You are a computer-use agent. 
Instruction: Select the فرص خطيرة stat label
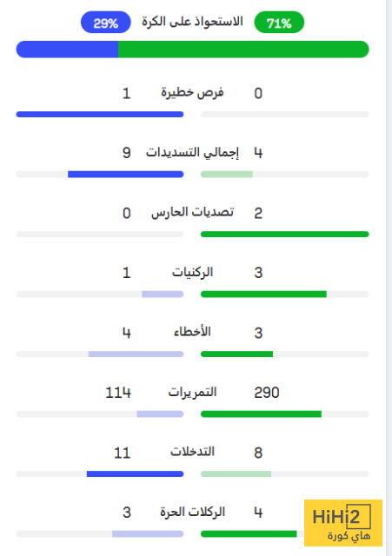point(192,92)
